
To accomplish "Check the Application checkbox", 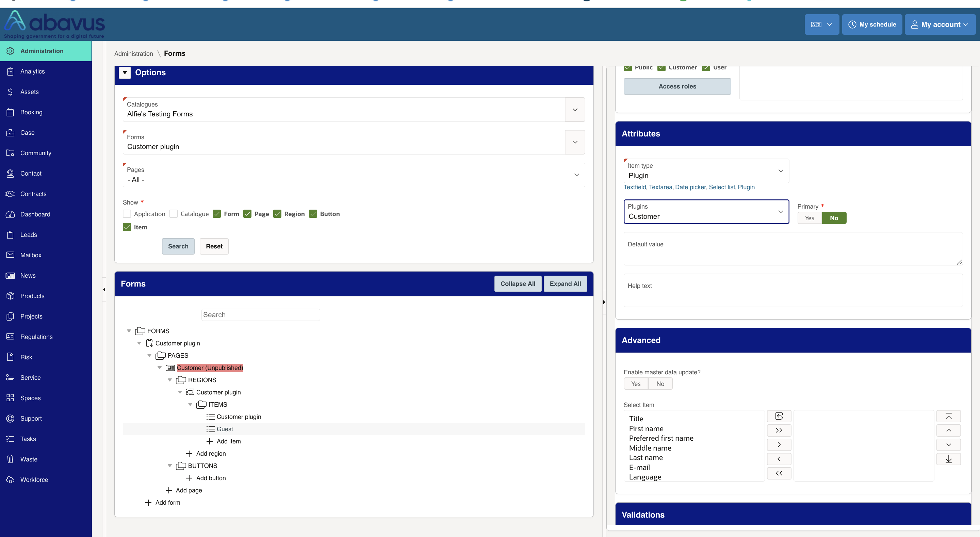I will point(127,214).
